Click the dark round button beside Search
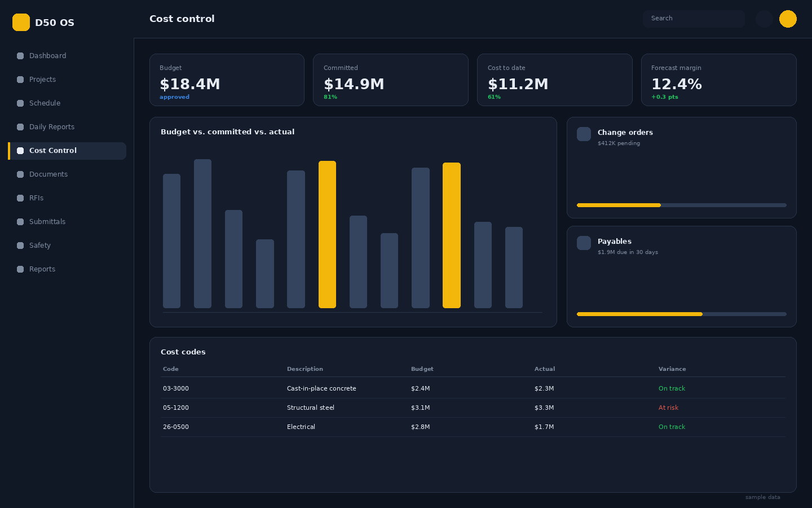The image size is (812, 508). coord(764,19)
